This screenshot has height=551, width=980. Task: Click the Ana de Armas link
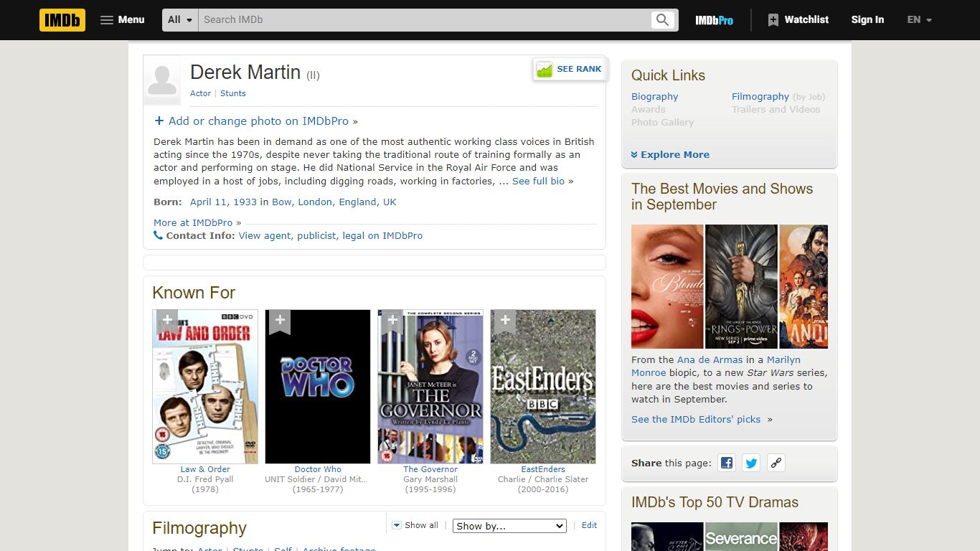point(710,360)
